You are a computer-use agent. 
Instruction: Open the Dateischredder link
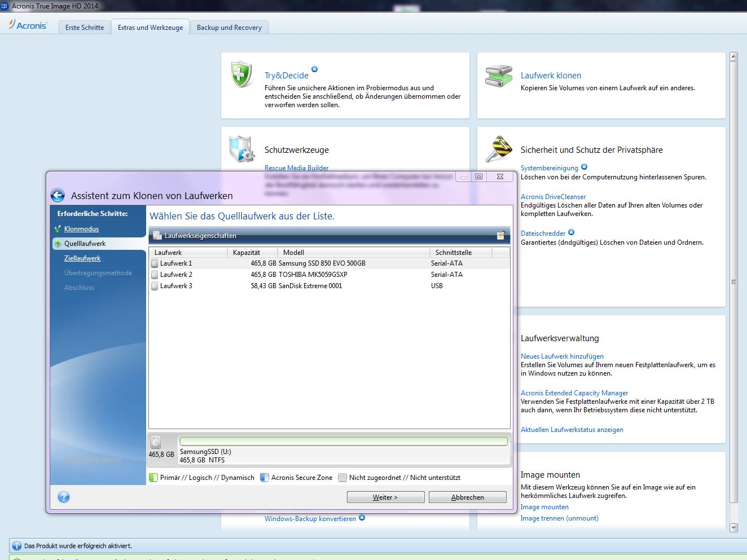tap(543, 233)
